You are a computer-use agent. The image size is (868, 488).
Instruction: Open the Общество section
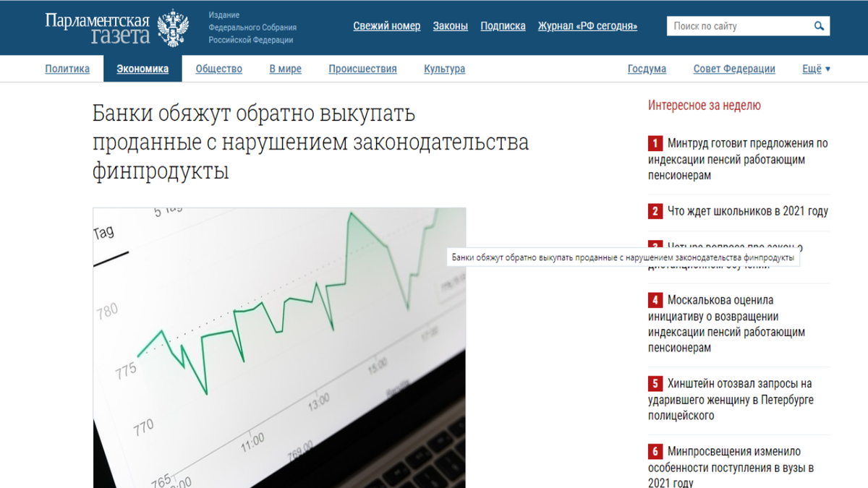[219, 69]
